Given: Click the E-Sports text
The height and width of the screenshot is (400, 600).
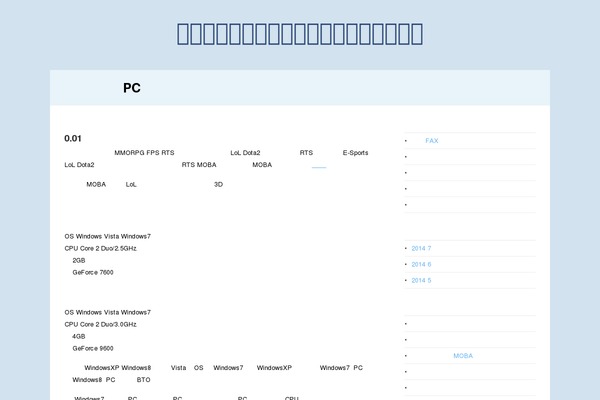Looking at the screenshot, I should (x=355, y=153).
